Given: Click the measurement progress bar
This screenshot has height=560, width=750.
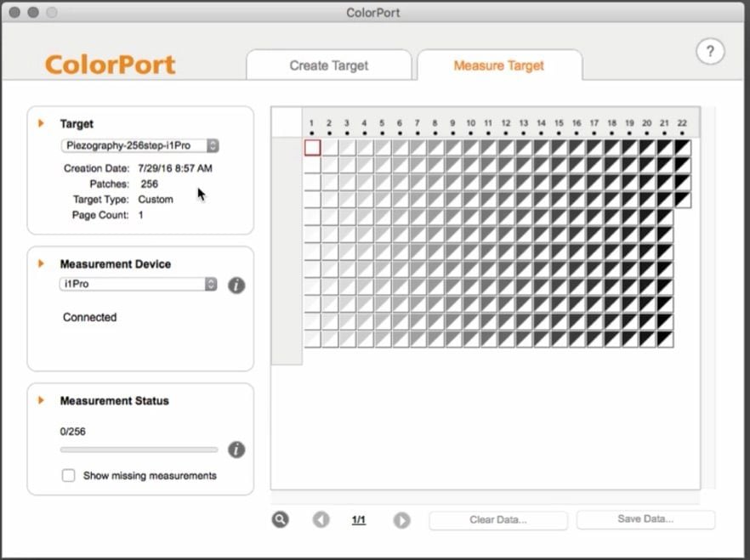Looking at the screenshot, I should tap(139, 450).
